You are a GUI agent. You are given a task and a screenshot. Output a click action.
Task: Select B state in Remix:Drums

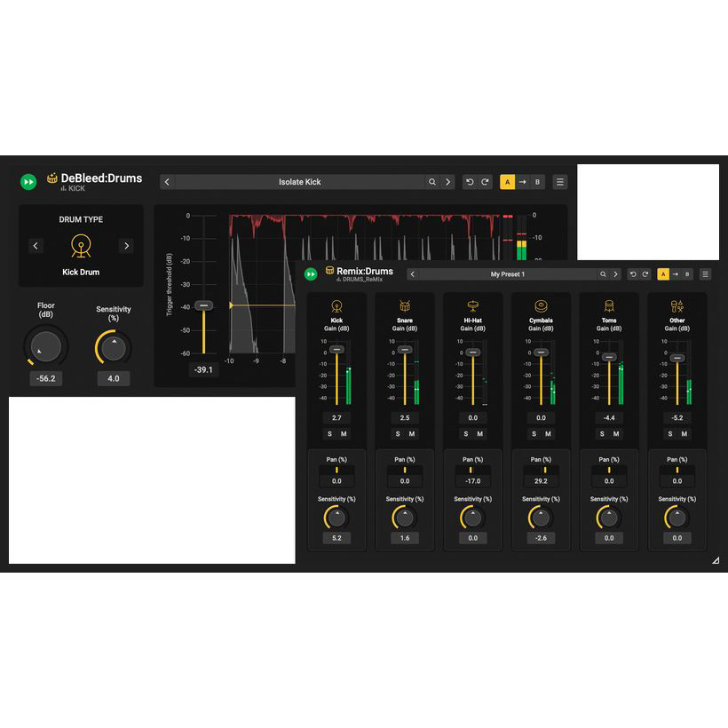[x=687, y=274]
